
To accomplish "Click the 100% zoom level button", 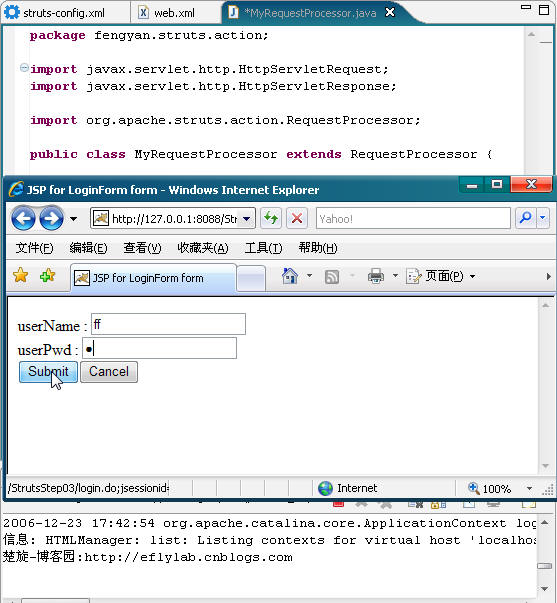I will click(x=489, y=489).
